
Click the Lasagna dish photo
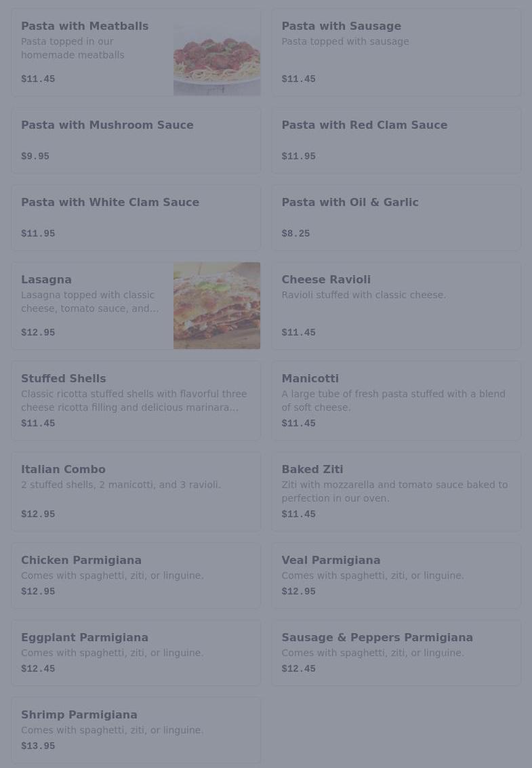pyautogui.click(x=216, y=306)
